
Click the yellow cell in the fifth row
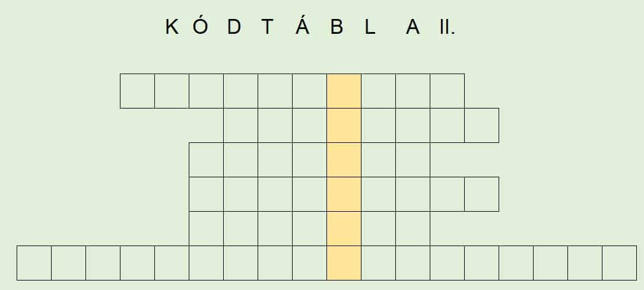pyautogui.click(x=344, y=229)
